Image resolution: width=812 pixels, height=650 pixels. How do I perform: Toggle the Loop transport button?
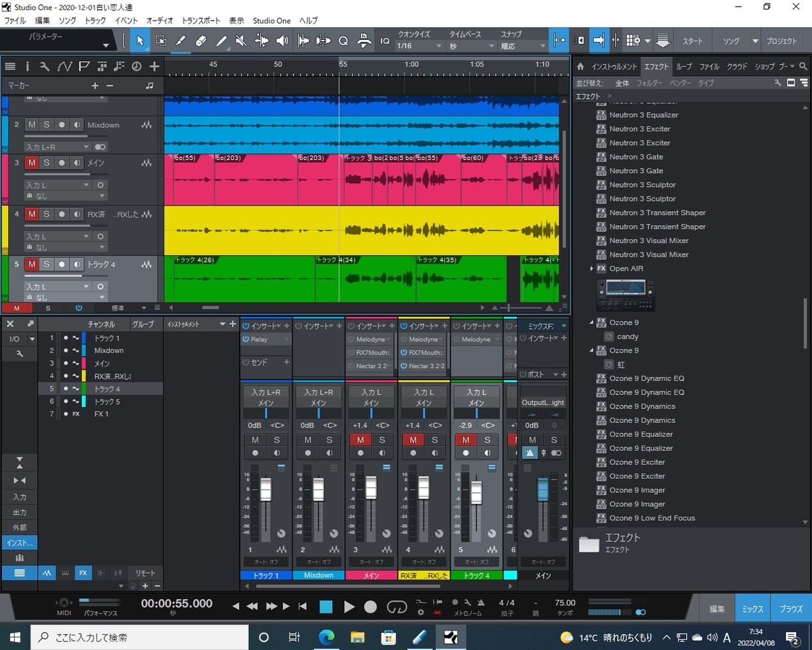397,607
